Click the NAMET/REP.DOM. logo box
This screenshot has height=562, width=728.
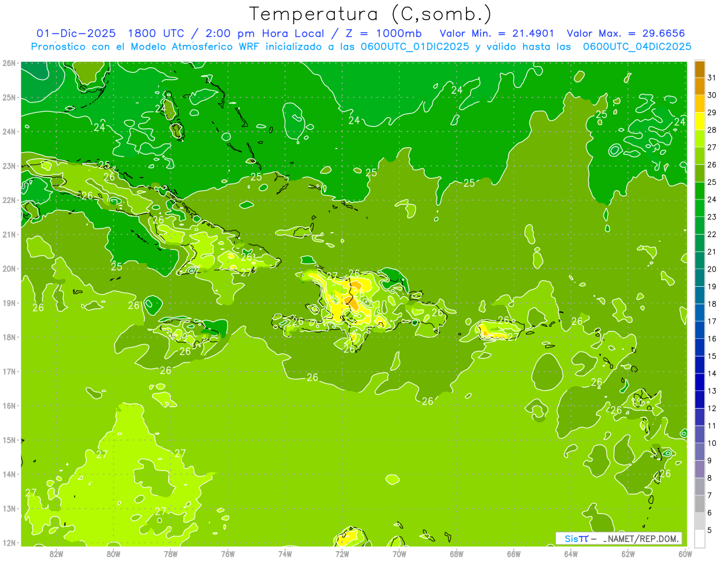(619, 538)
